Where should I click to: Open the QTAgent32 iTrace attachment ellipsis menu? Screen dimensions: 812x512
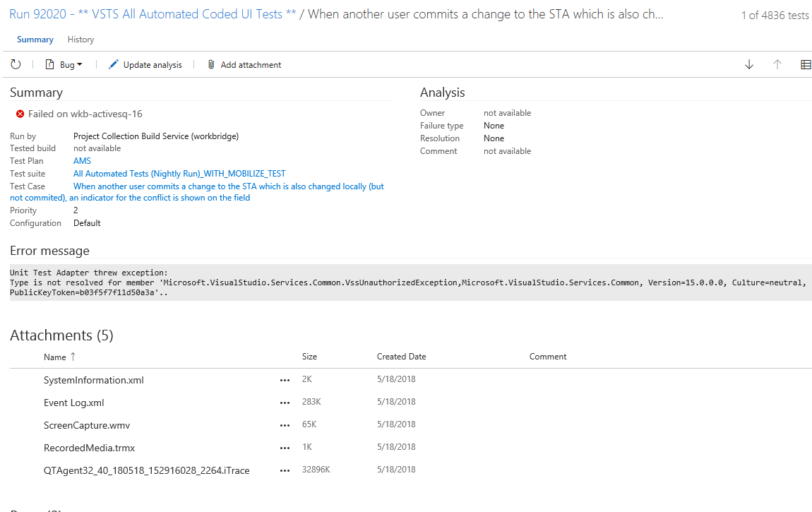coord(285,470)
